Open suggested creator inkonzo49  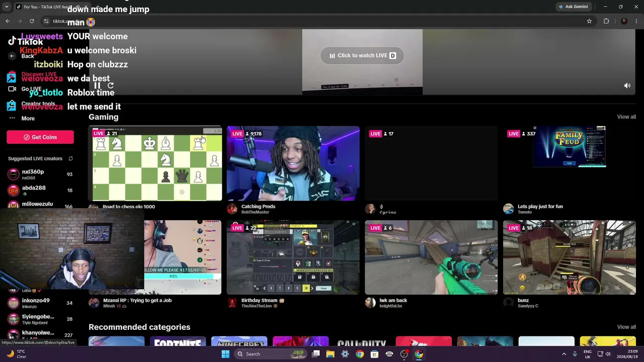[x=40, y=303]
